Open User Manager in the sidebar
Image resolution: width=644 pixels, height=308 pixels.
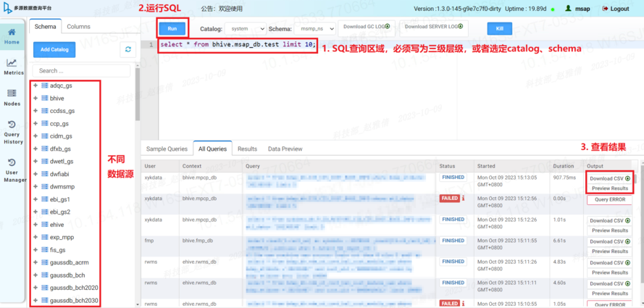(x=12, y=172)
